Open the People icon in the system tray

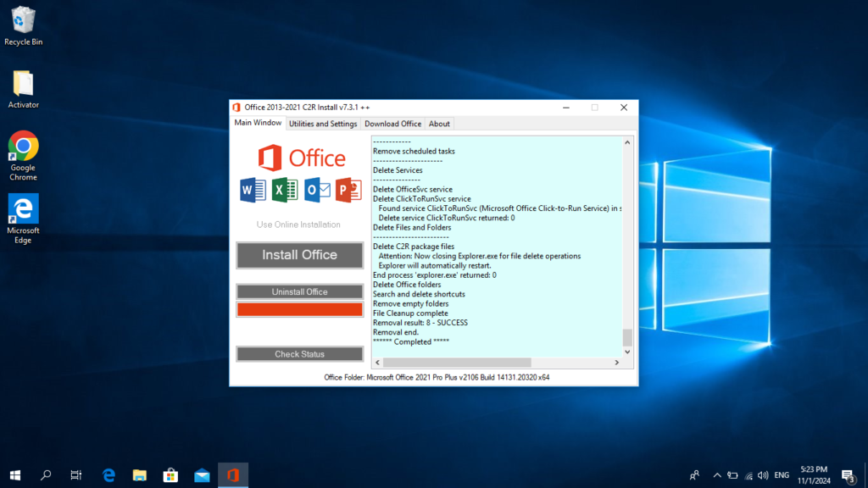(694, 475)
